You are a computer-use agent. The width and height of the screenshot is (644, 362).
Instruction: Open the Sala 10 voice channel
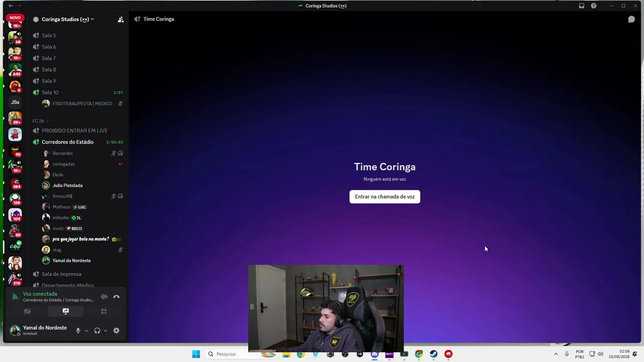[78, 93]
